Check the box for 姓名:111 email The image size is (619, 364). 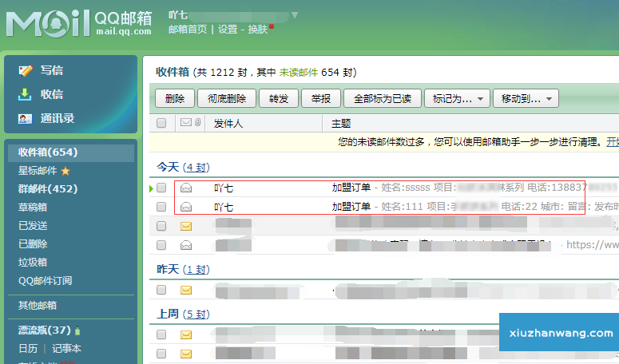click(x=161, y=207)
